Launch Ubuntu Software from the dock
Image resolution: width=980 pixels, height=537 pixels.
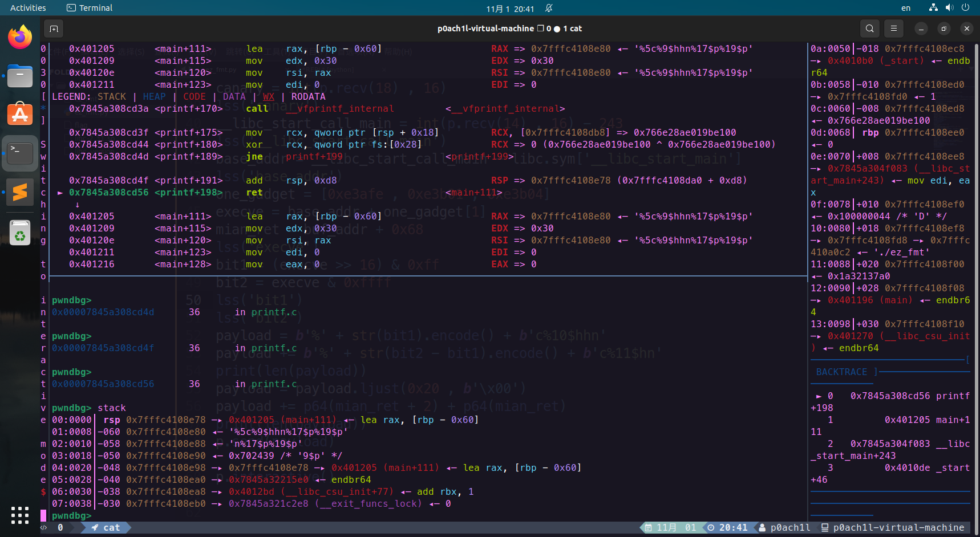[x=20, y=115]
